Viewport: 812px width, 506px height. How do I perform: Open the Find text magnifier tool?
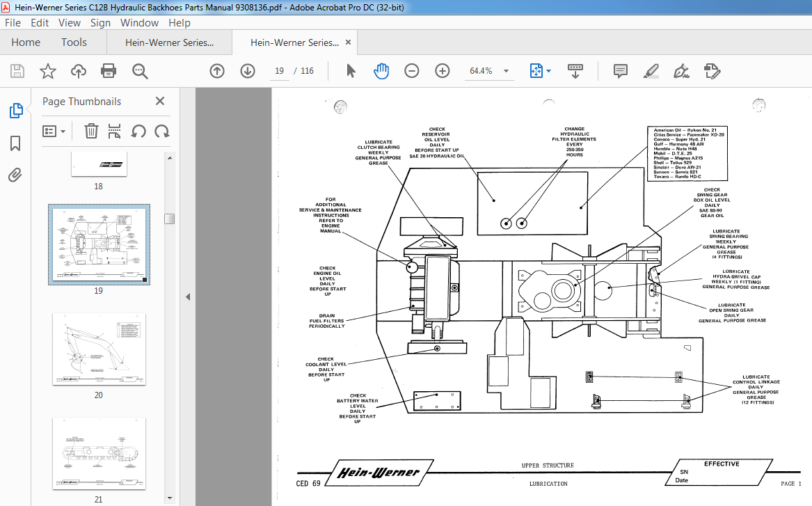tap(140, 71)
